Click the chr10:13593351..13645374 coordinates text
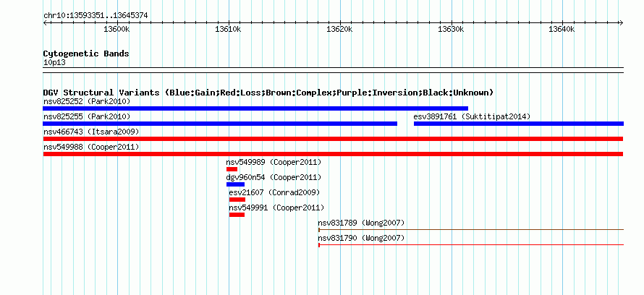Image resolution: width=644 pixels, height=295 pixels. click(96, 16)
